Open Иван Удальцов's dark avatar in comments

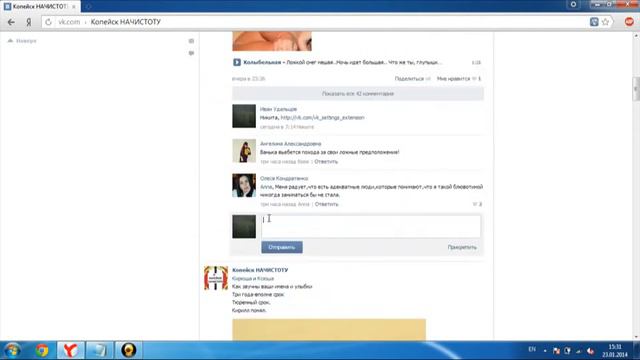pos(244,116)
